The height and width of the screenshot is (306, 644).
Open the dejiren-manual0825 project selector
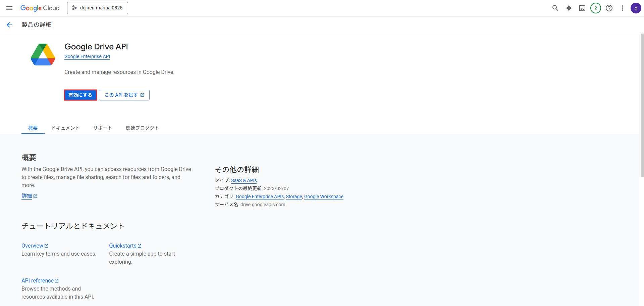point(98,8)
